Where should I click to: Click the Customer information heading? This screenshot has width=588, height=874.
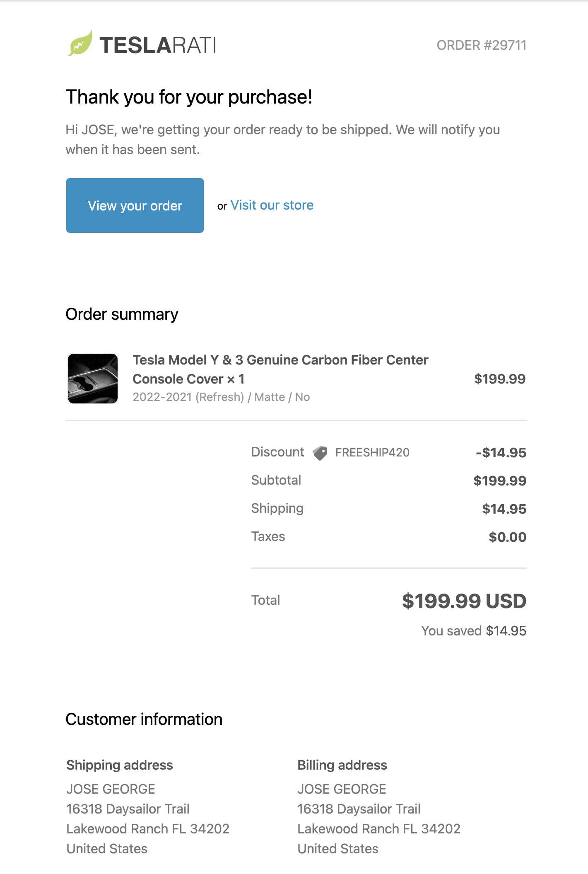[x=144, y=719]
